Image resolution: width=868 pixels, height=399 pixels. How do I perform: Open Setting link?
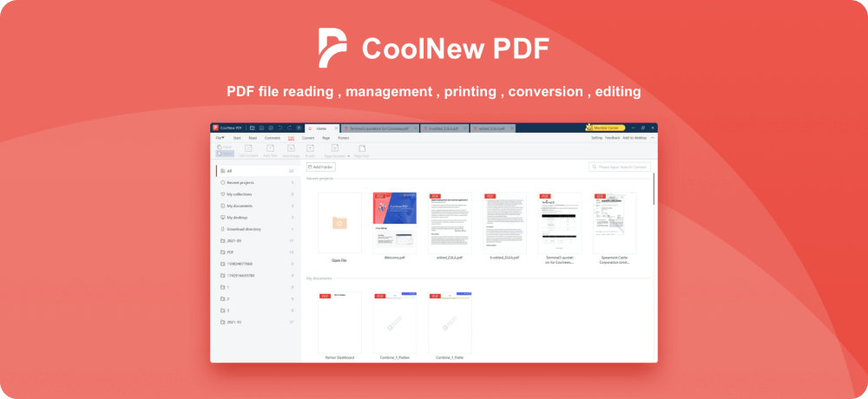(597, 138)
